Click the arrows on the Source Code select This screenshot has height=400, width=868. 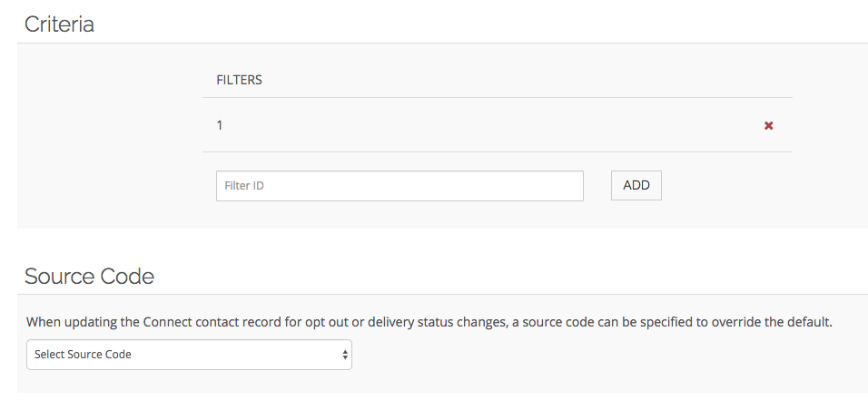[345, 355]
